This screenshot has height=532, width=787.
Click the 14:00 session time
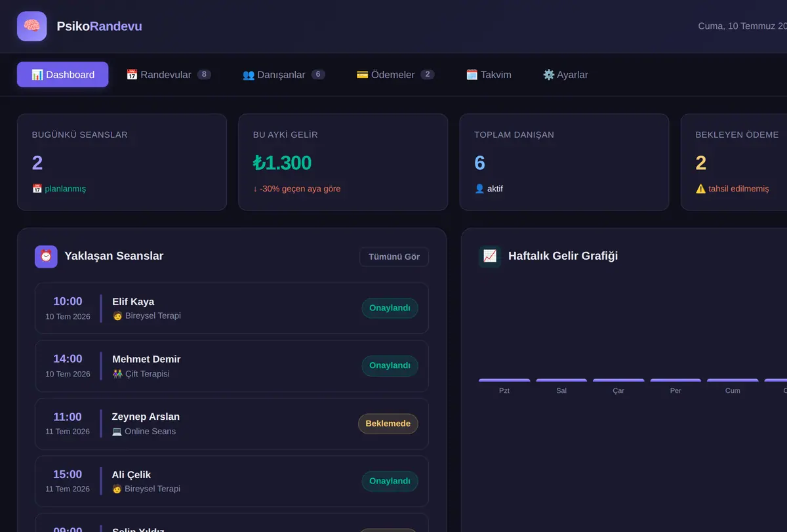(68, 359)
